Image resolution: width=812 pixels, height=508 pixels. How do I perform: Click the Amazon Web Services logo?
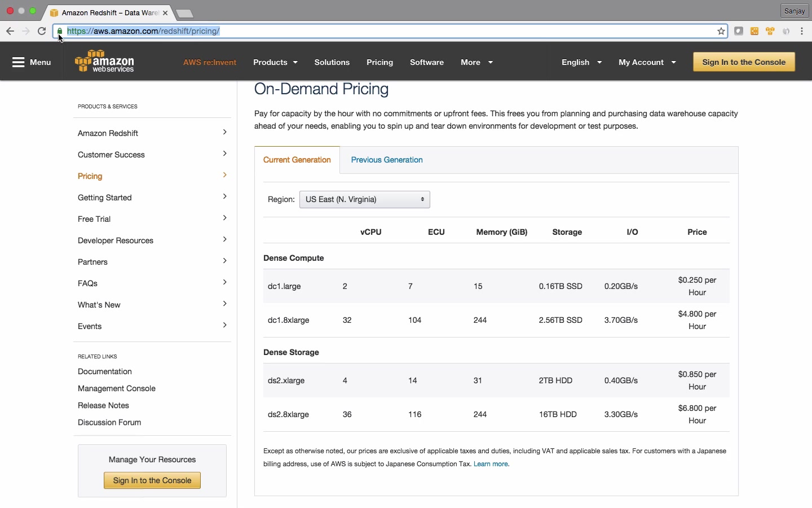[105, 62]
